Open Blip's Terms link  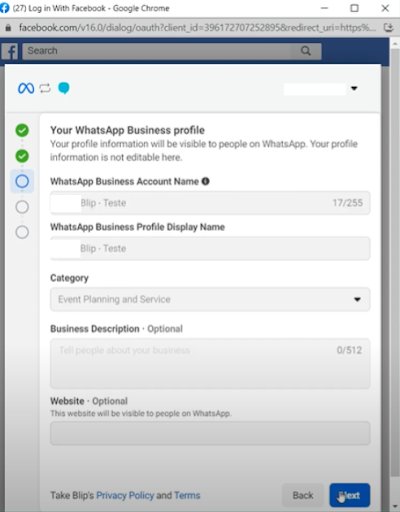[187, 495]
